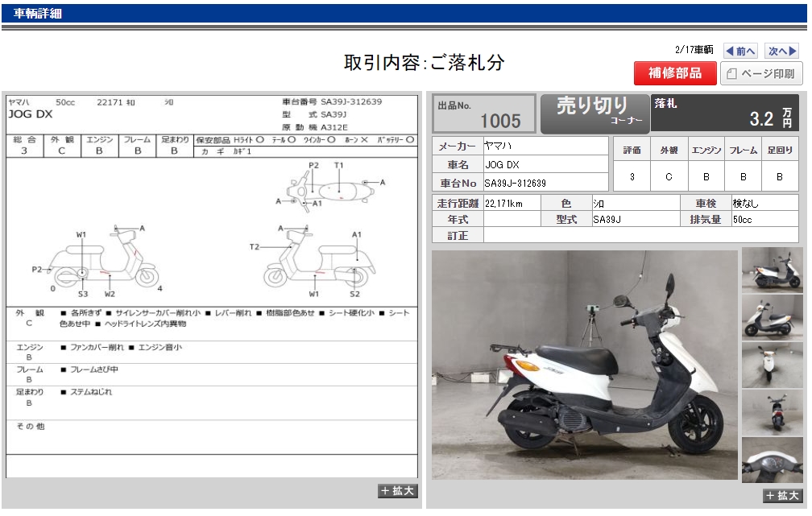Click chassis number SA39J-312639 in the 車台No row
The image size is (812, 516).
(516, 184)
